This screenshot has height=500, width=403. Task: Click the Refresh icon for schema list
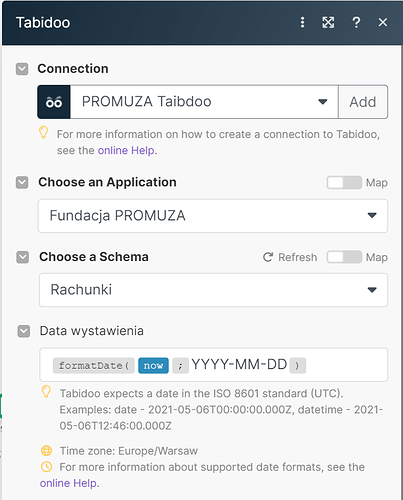click(x=268, y=257)
